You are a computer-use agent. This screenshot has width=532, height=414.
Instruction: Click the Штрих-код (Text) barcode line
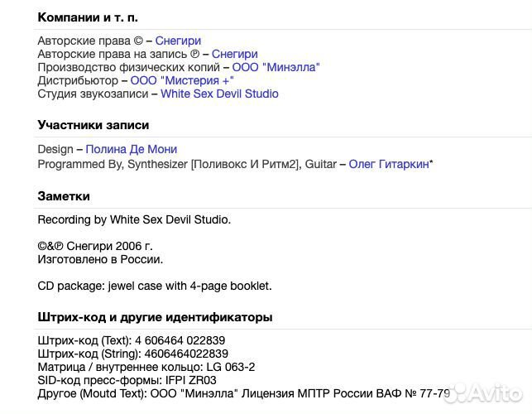point(132,340)
